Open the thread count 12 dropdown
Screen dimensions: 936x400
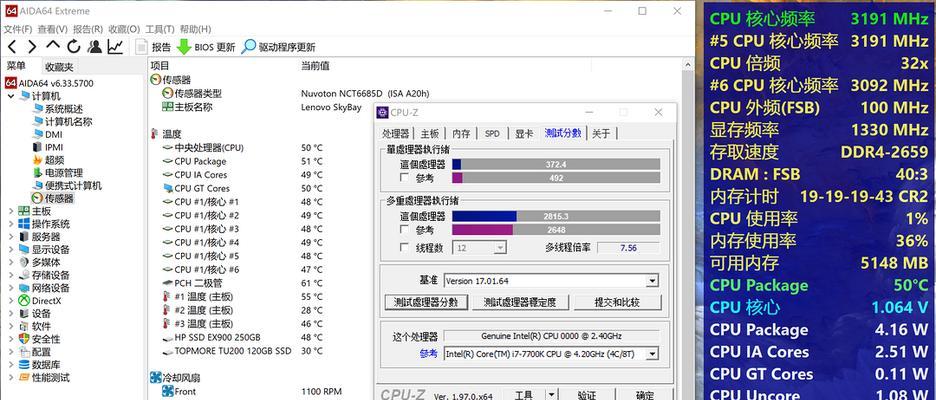pos(500,247)
